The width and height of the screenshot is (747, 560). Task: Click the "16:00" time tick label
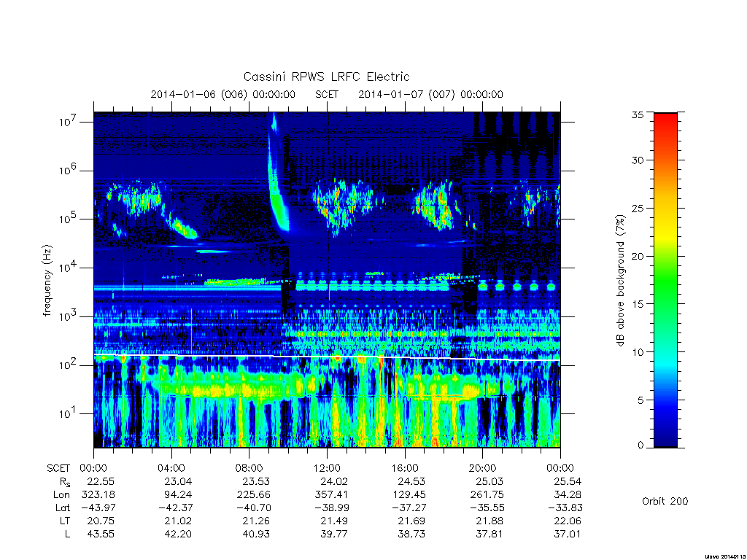click(x=405, y=468)
